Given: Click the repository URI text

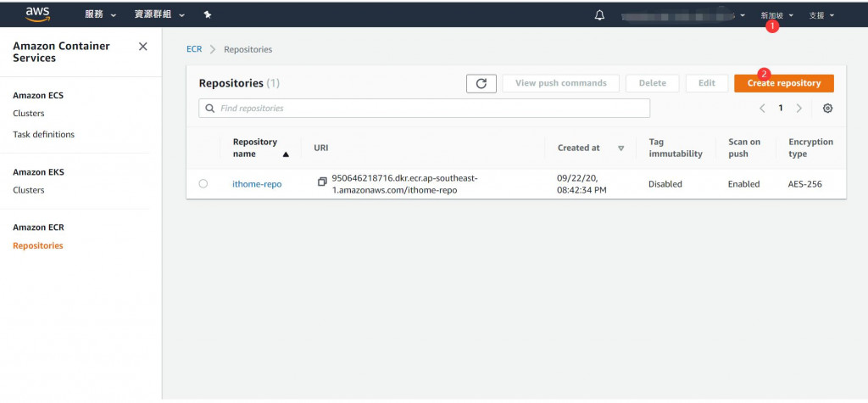Looking at the screenshot, I should pyautogui.click(x=404, y=184).
